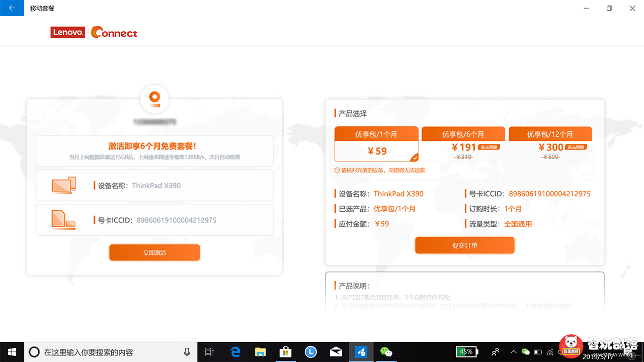Screen dimensions: 644x362
Task: Click the WeChat system tray icon
Action: click(526, 352)
